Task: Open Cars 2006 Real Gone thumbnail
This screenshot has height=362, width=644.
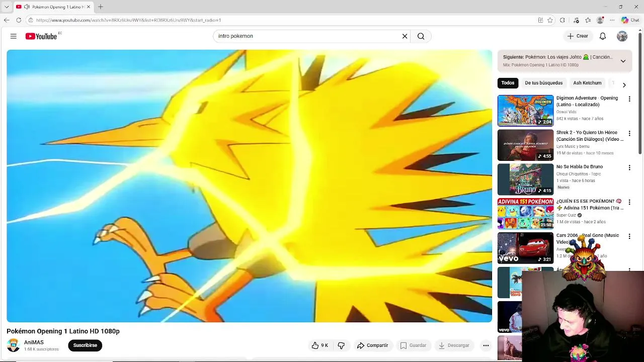Action: pyautogui.click(x=525, y=248)
